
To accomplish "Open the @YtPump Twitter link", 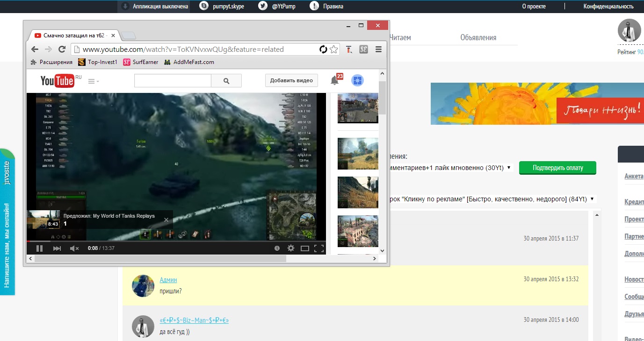I will [x=283, y=7].
